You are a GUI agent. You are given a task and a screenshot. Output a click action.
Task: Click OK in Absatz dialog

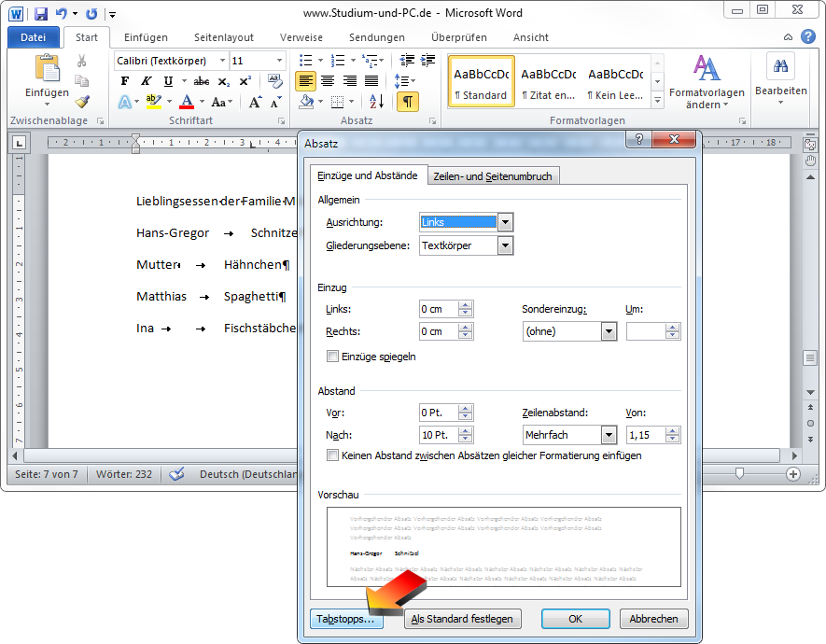pyautogui.click(x=575, y=619)
